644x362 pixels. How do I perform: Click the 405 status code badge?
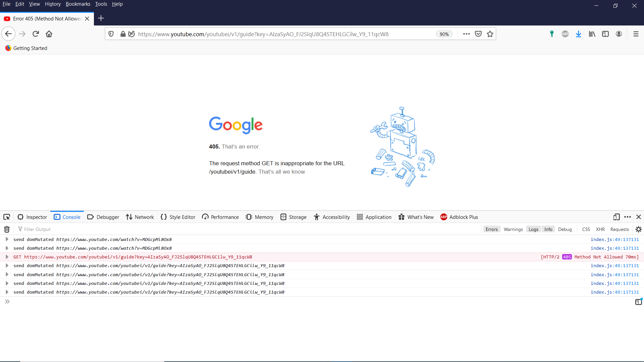click(567, 257)
